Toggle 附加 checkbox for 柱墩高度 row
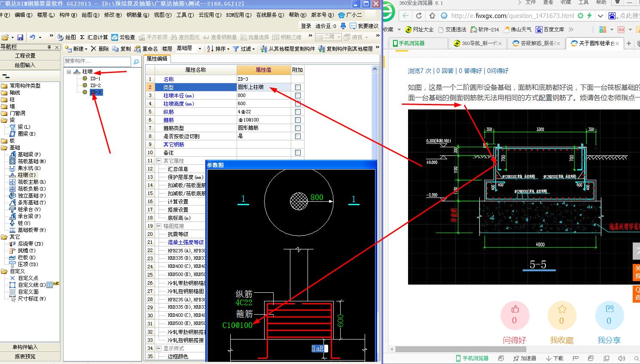 tap(298, 103)
